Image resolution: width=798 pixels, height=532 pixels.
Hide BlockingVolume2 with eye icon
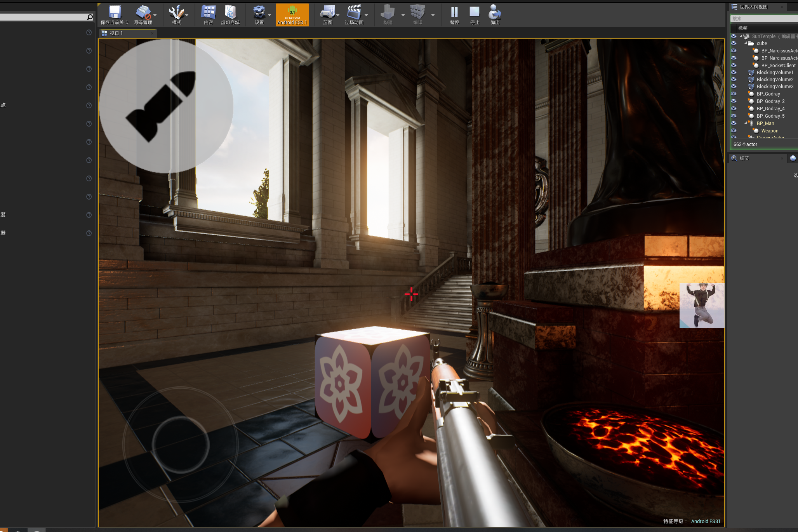[x=734, y=80]
